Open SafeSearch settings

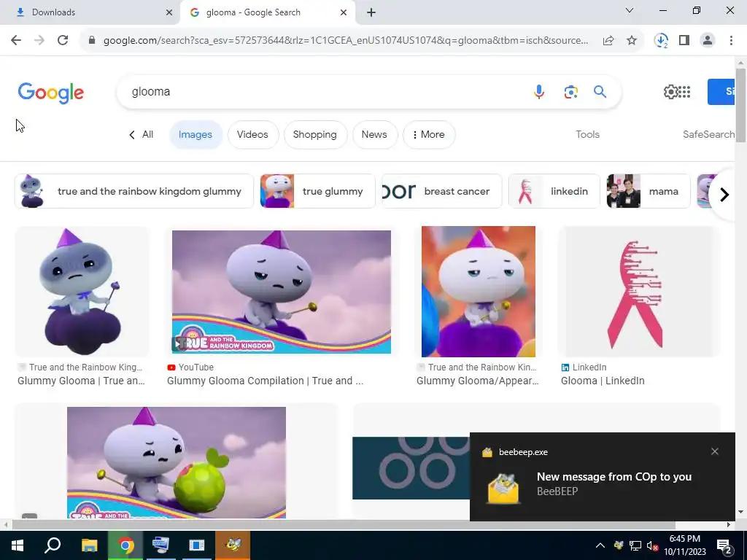click(x=708, y=134)
